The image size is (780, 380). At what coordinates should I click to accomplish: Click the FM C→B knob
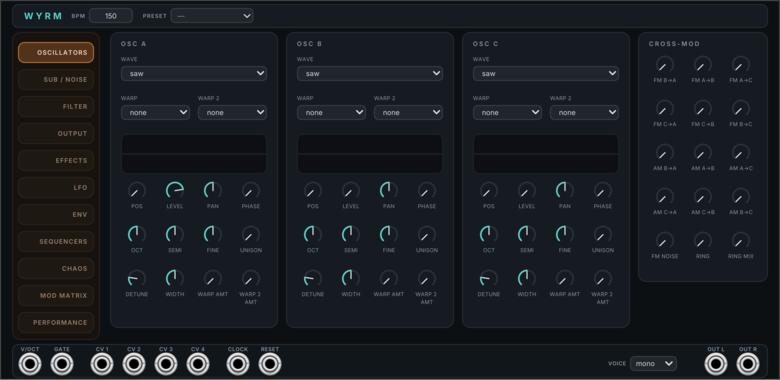point(702,108)
